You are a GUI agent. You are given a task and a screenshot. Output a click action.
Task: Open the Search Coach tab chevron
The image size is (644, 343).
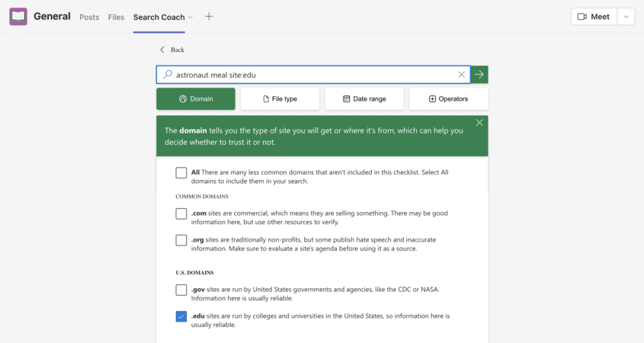(x=191, y=18)
